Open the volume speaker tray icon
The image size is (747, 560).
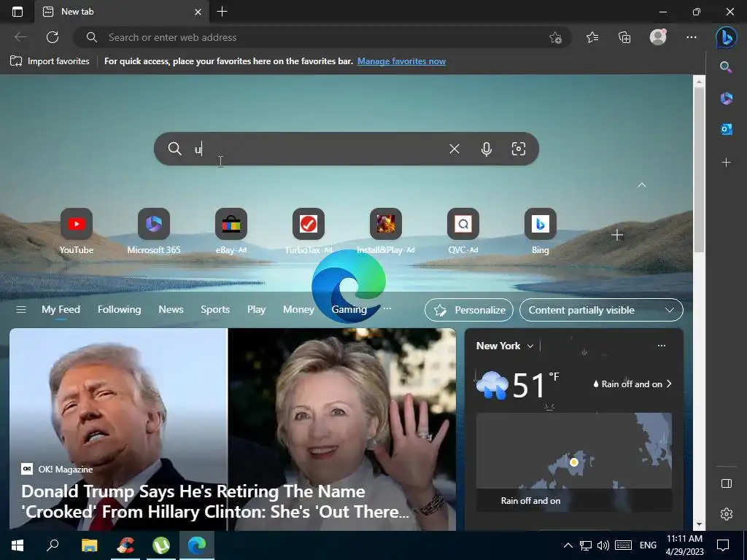pos(603,545)
